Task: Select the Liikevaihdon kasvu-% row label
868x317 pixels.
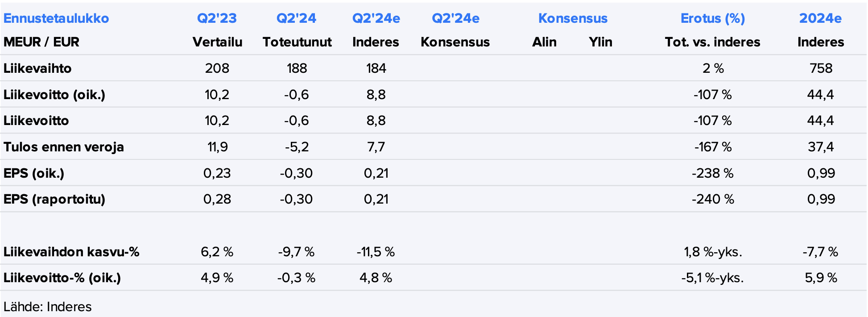Action: click(x=71, y=252)
